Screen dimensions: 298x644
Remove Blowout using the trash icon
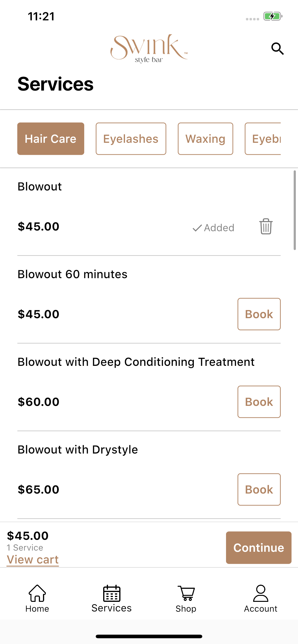pos(266,226)
